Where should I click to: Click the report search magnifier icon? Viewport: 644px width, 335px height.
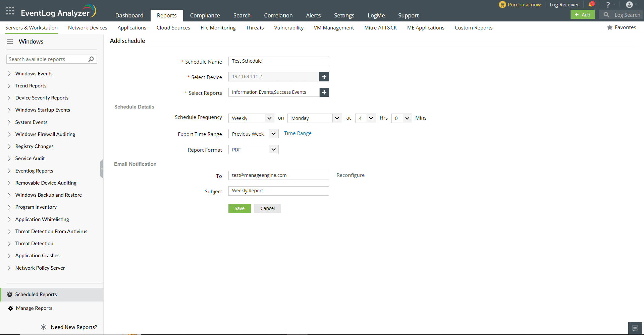pyautogui.click(x=91, y=59)
